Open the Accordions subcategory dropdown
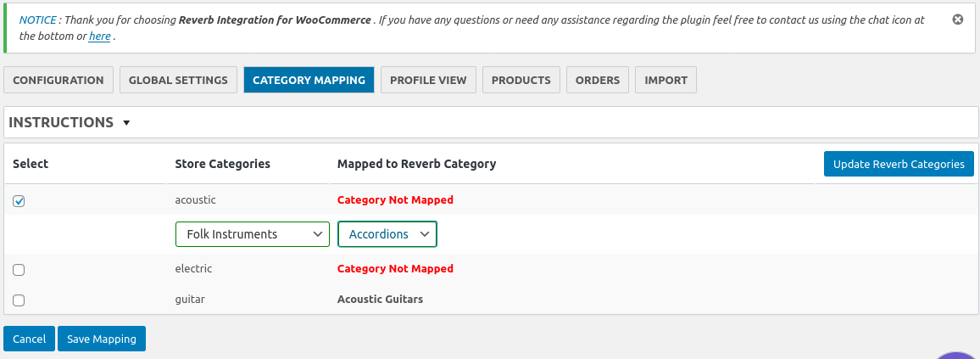This screenshot has width=980, height=359. tap(387, 234)
